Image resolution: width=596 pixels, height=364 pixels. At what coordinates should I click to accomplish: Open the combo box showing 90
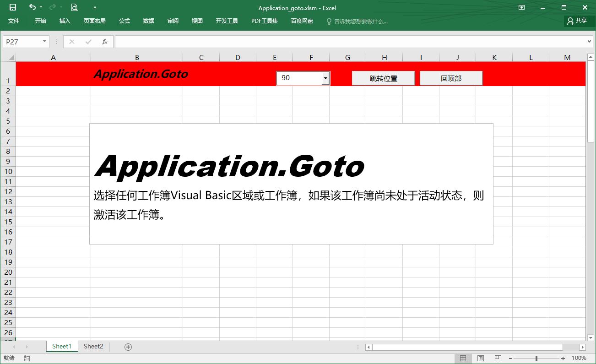[325, 78]
